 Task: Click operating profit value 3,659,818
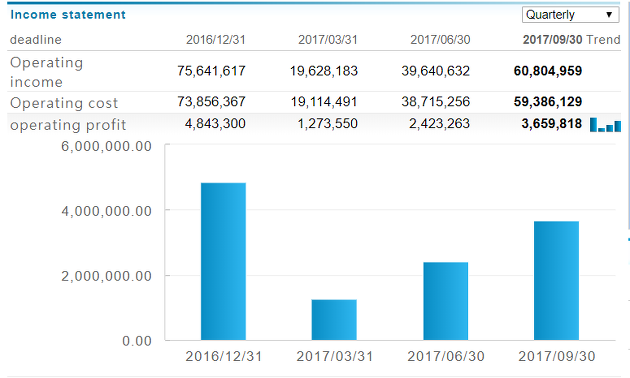552,124
